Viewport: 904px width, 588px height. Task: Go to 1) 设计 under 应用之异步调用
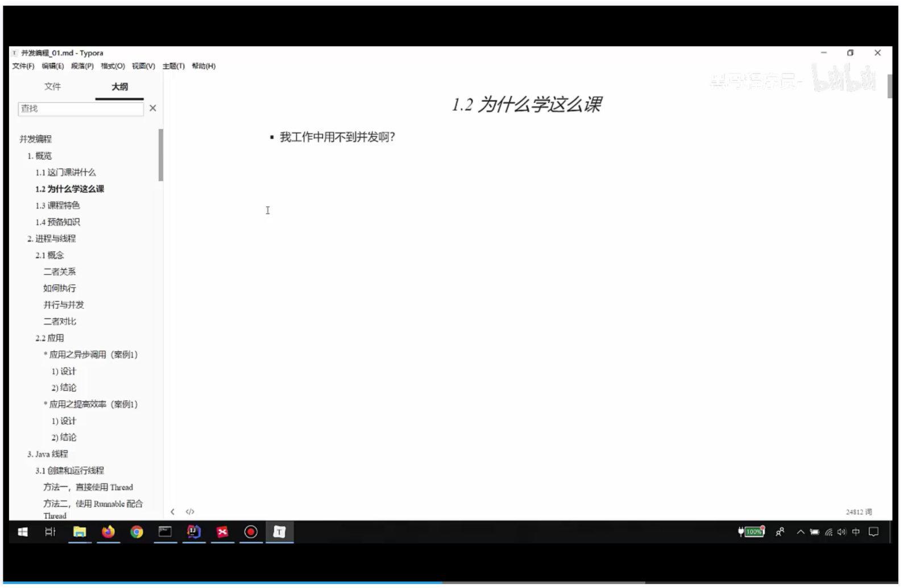coord(64,372)
